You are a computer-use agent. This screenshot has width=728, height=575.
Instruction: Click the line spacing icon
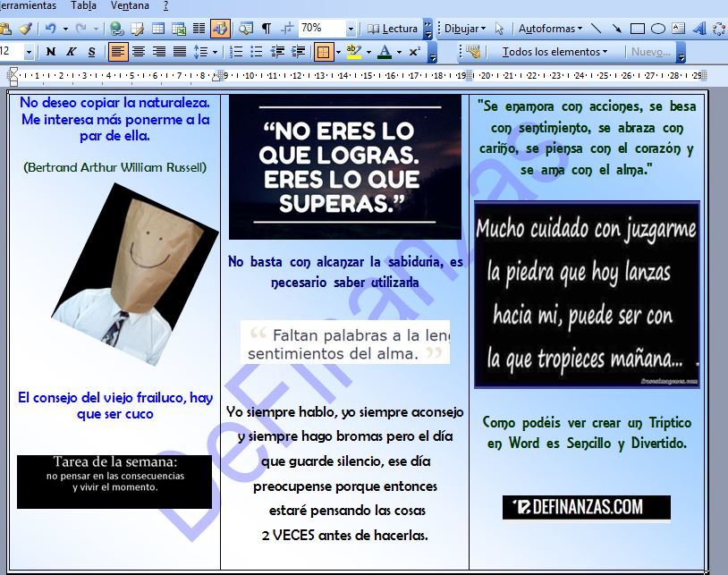(200, 52)
